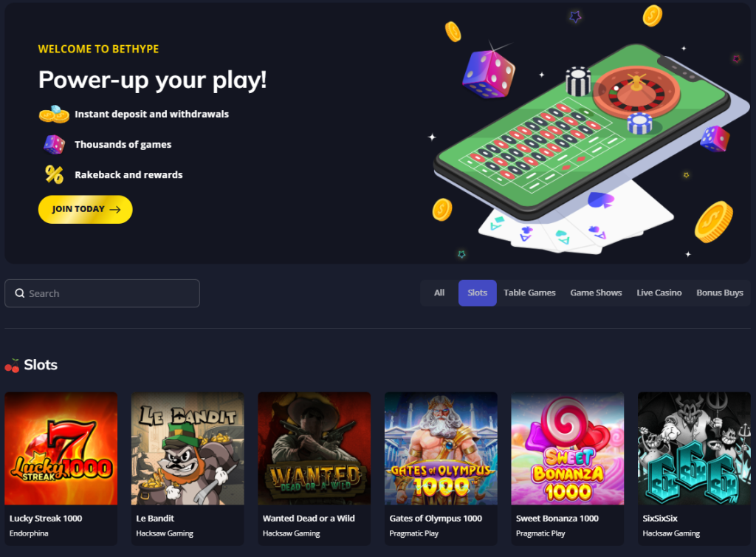
Task: Click the arrow icon on Join Today
Action: 114,209
